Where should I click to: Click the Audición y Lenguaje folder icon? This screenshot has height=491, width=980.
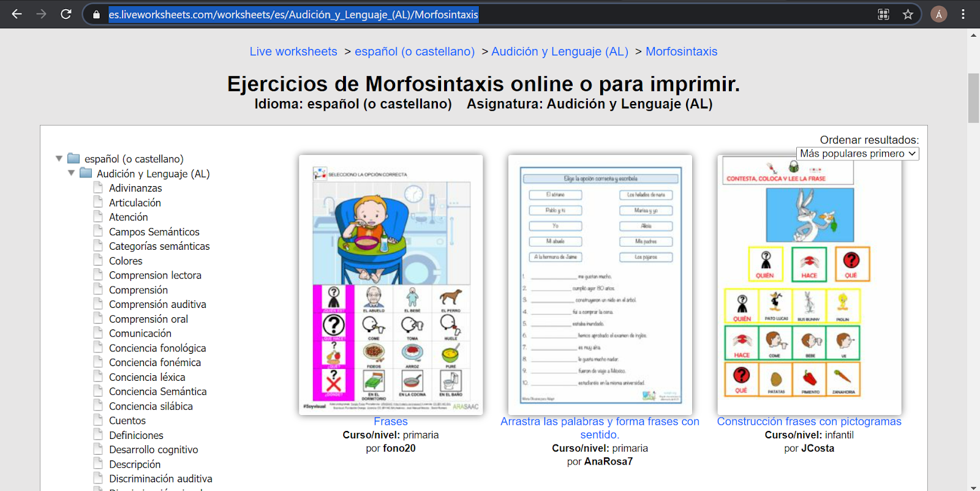86,173
